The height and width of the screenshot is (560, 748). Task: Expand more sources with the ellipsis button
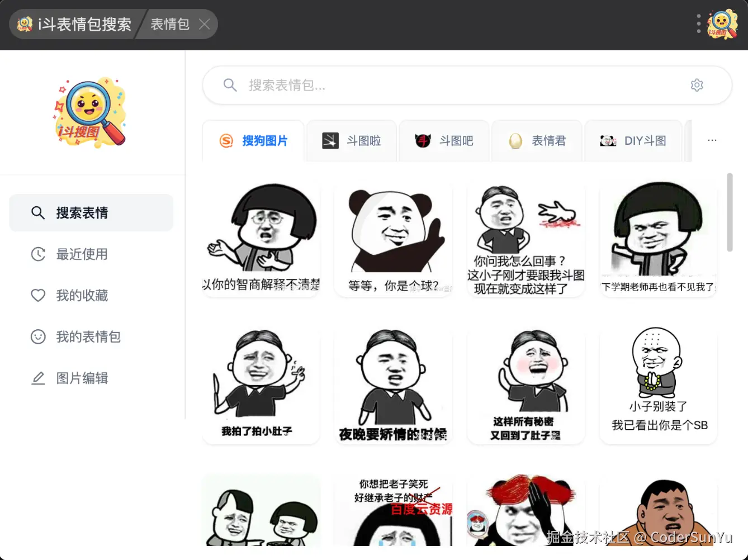[x=712, y=140]
